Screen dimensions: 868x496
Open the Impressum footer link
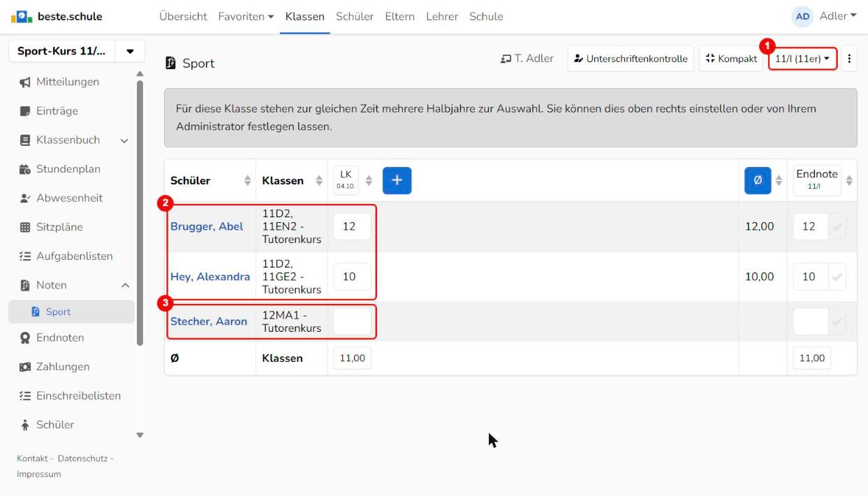pos(38,474)
